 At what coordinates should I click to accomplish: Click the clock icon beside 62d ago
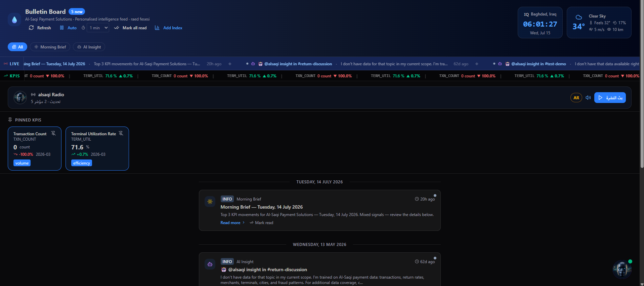coord(417,262)
